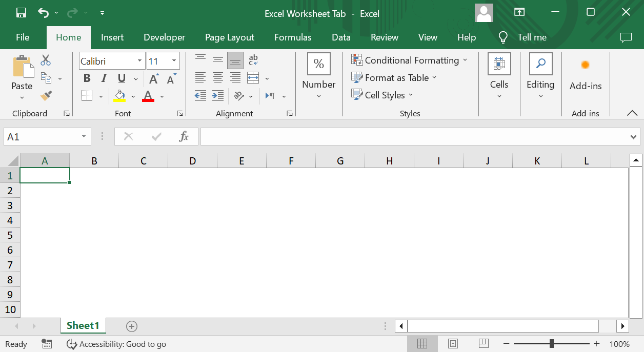The height and width of the screenshot is (352, 644).
Task: Toggle Italic formatting
Action: click(104, 78)
